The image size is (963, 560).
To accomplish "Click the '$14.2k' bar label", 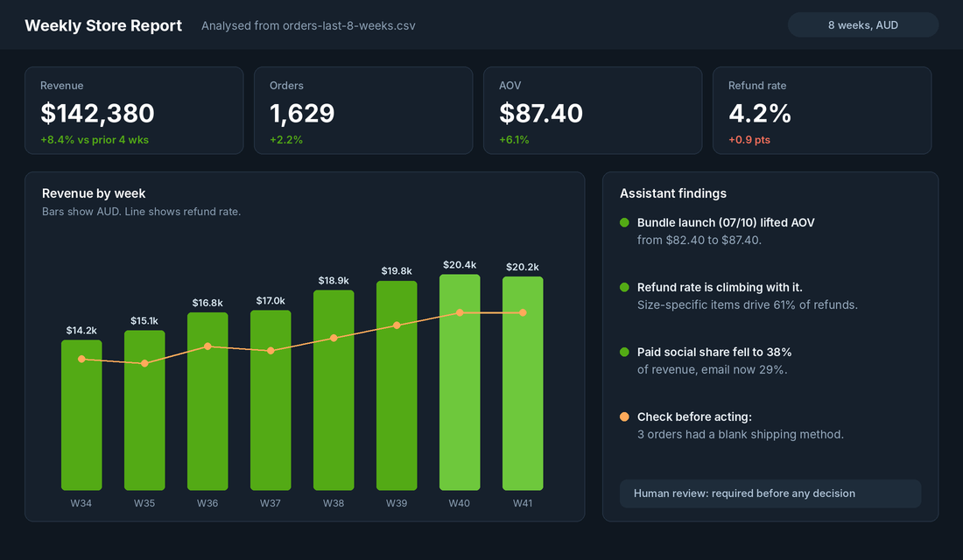I will (81, 331).
